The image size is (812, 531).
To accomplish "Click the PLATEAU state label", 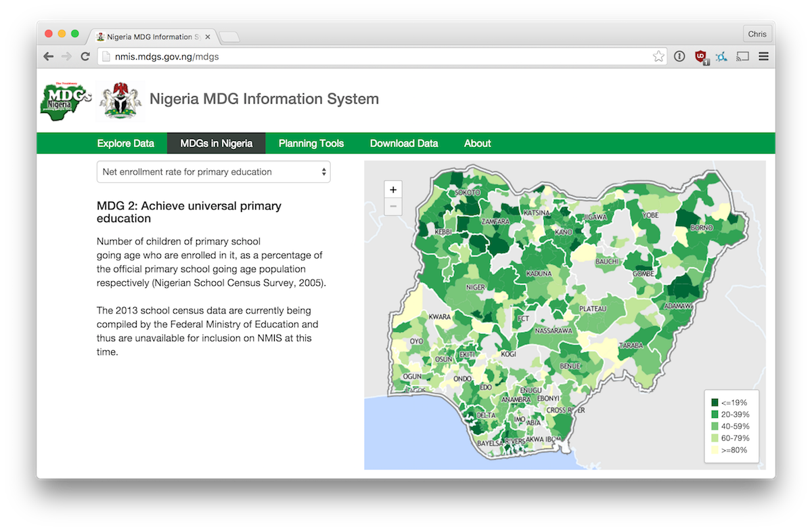I will (x=593, y=309).
